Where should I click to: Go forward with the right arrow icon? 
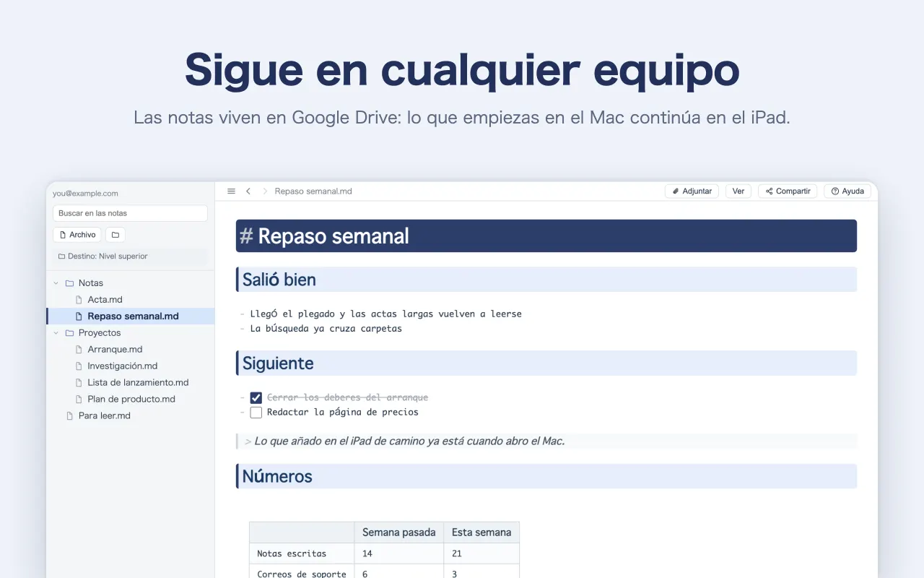[265, 191]
